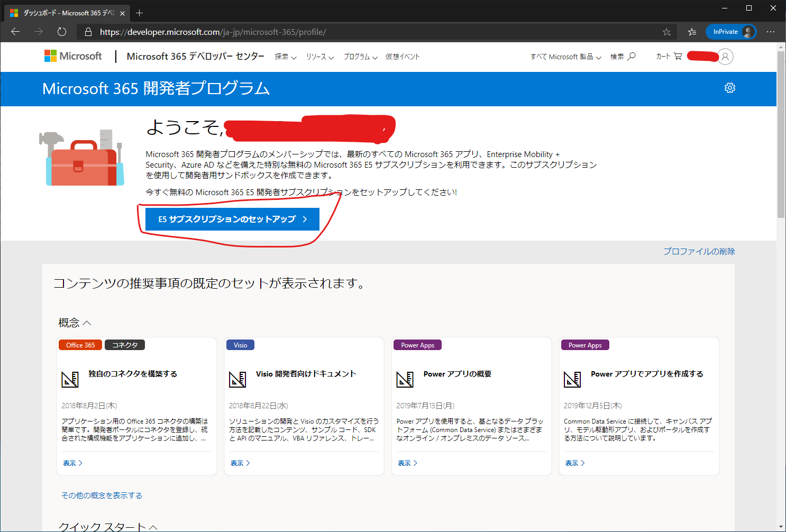This screenshot has height=532, width=786.
Task: Open Power アプリの概要 title
Action: pos(458,374)
